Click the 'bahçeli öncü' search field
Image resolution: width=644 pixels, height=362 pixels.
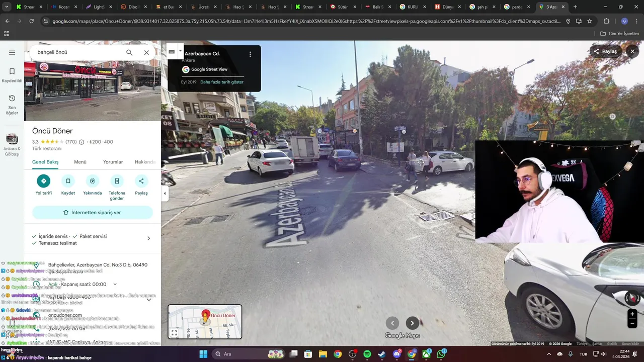coord(78,52)
